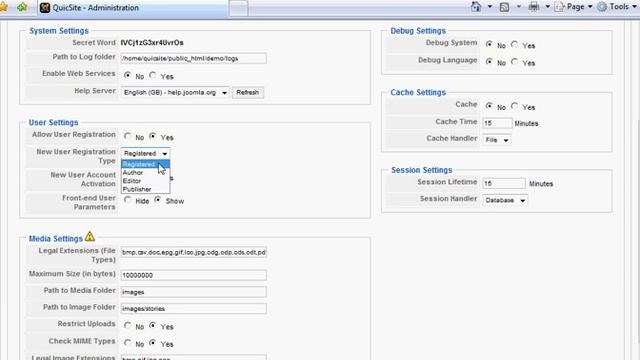Click the Secret Word value text

coord(152,42)
